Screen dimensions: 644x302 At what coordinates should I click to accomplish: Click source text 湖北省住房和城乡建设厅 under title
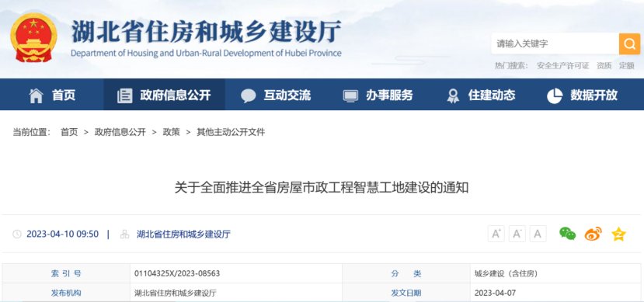click(183, 234)
